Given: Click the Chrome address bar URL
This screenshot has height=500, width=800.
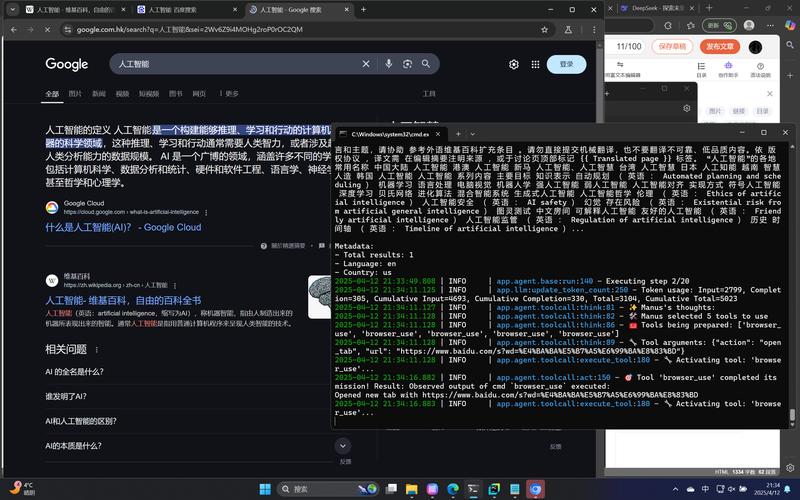Looking at the screenshot, I should (189, 30).
